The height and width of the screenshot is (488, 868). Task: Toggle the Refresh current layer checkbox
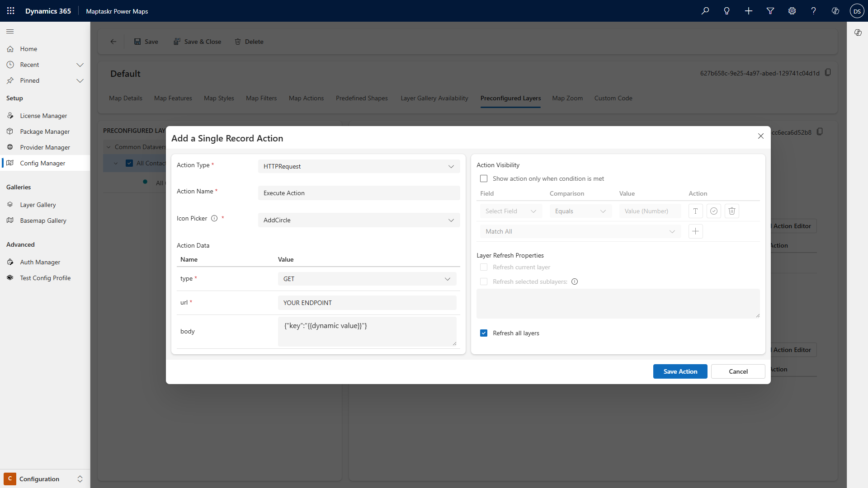coord(484,267)
